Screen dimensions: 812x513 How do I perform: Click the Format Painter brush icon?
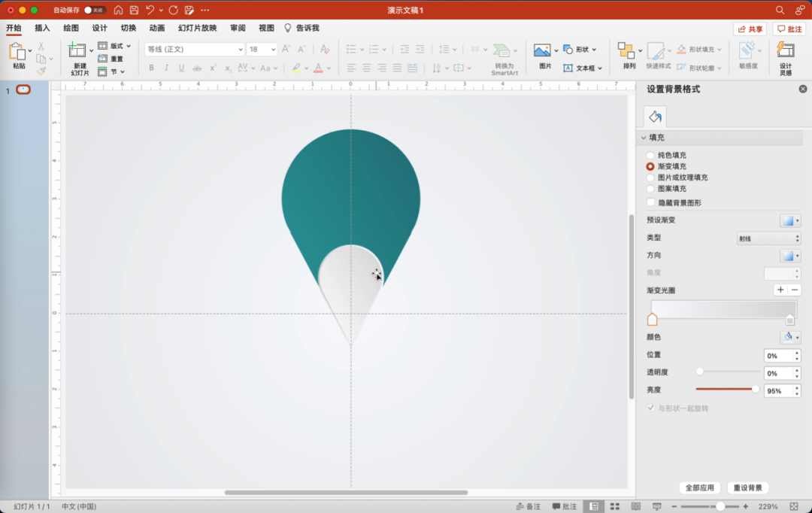41,71
